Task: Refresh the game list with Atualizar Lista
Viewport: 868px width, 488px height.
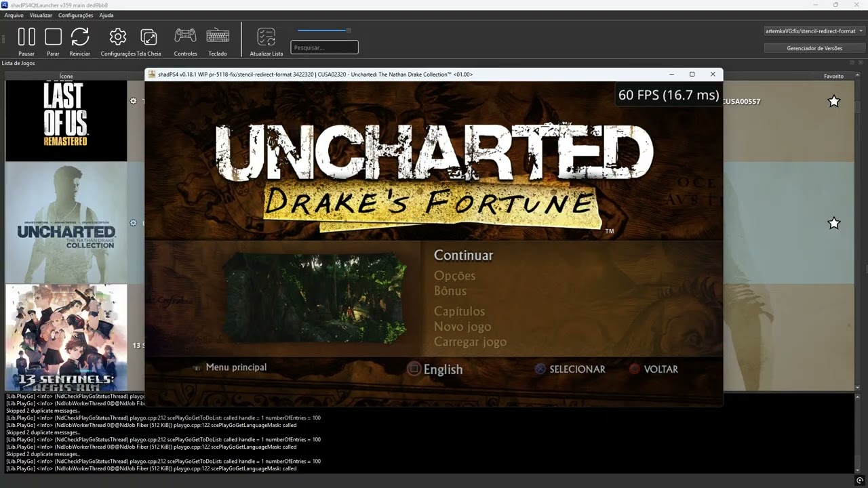Action: pyautogui.click(x=267, y=37)
